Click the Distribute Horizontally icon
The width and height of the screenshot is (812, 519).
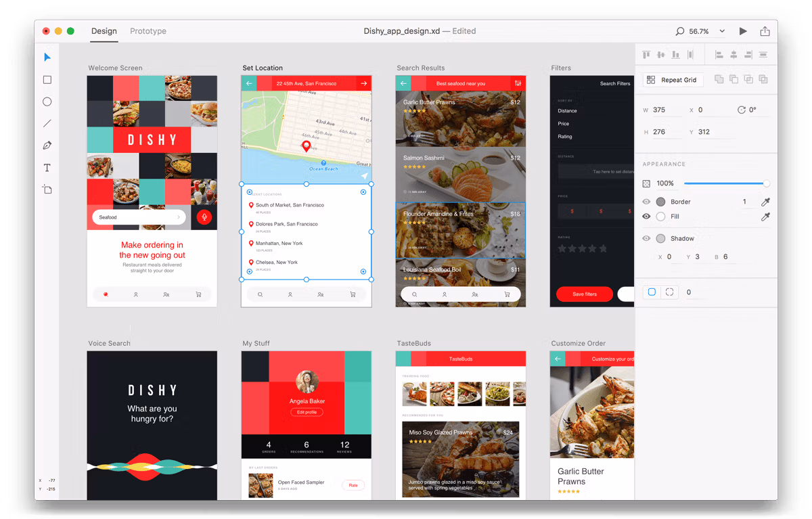pyautogui.click(x=690, y=55)
